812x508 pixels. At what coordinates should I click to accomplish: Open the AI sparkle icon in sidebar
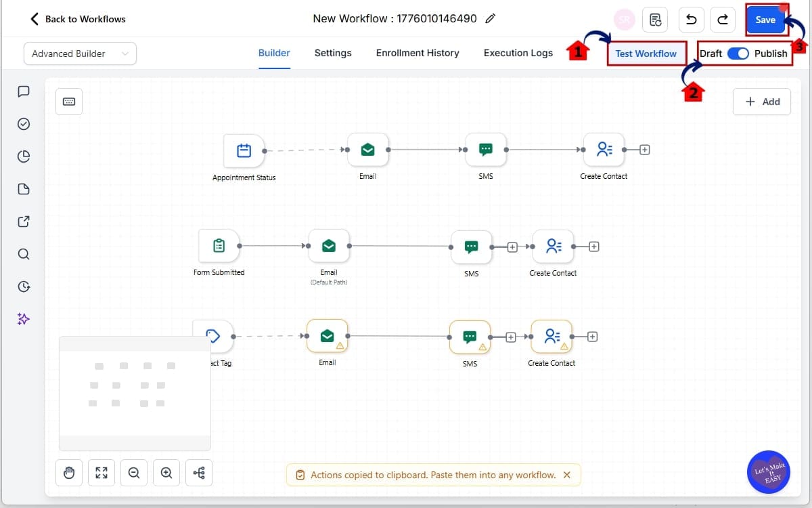[24, 319]
